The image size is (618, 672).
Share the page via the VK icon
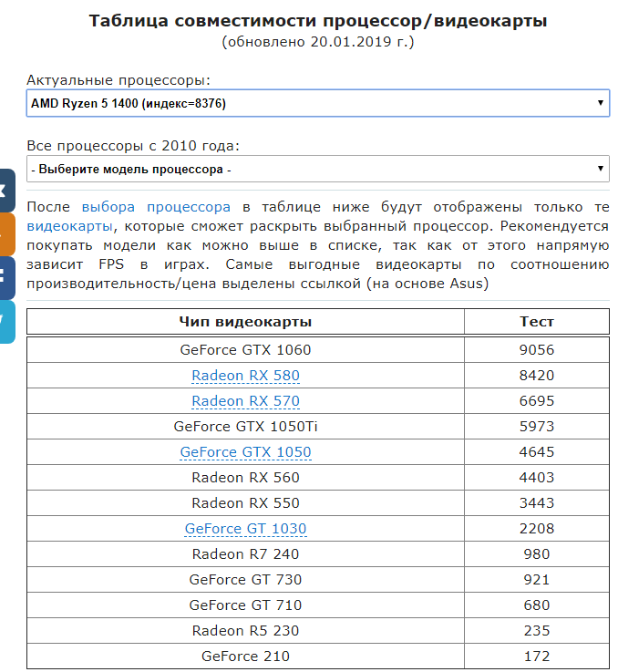(7, 191)
